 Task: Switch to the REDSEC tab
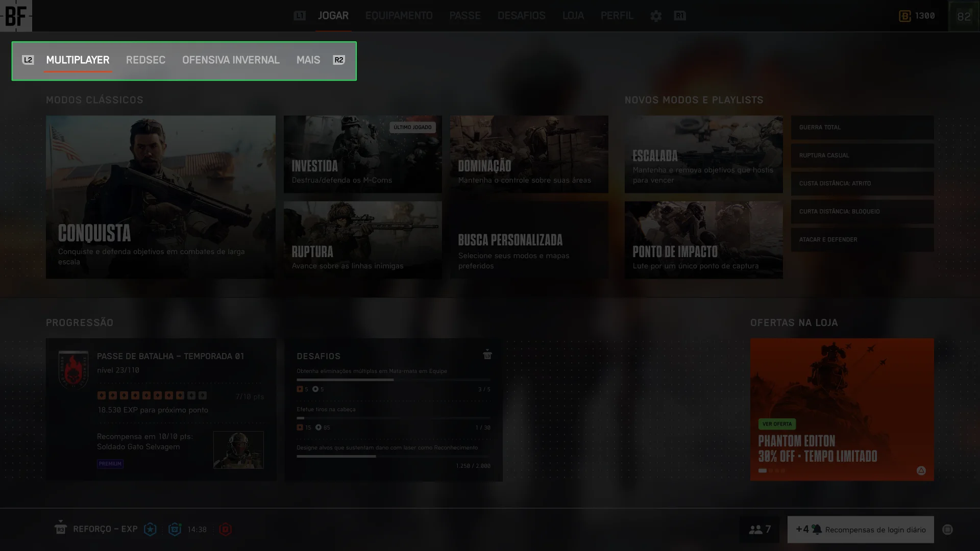[145, 60]
